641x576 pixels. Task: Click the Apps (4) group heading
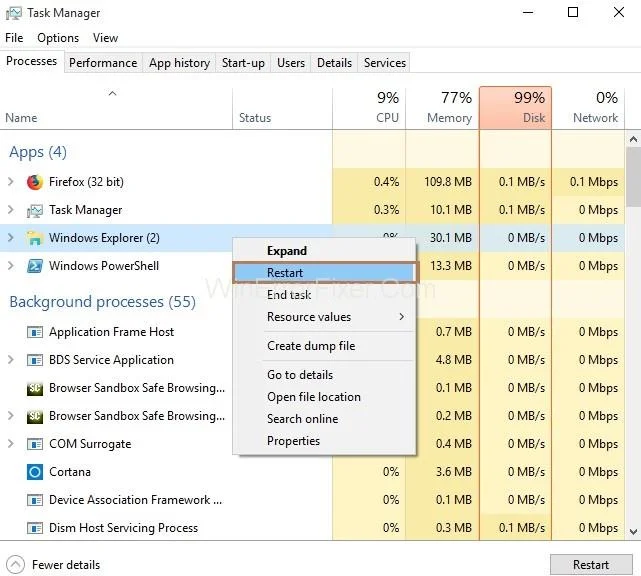(x=38, y=152)
